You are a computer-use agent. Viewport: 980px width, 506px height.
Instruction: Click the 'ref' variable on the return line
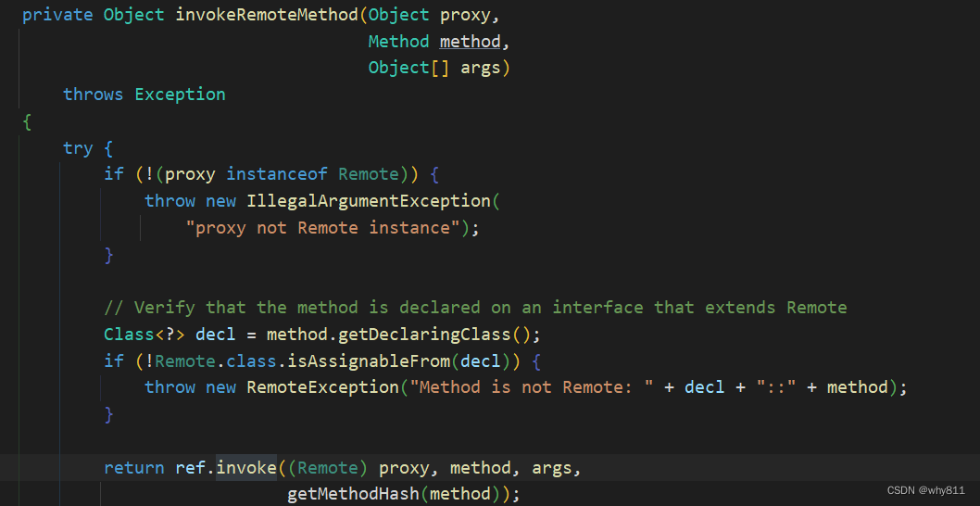[x=191, y=468]
